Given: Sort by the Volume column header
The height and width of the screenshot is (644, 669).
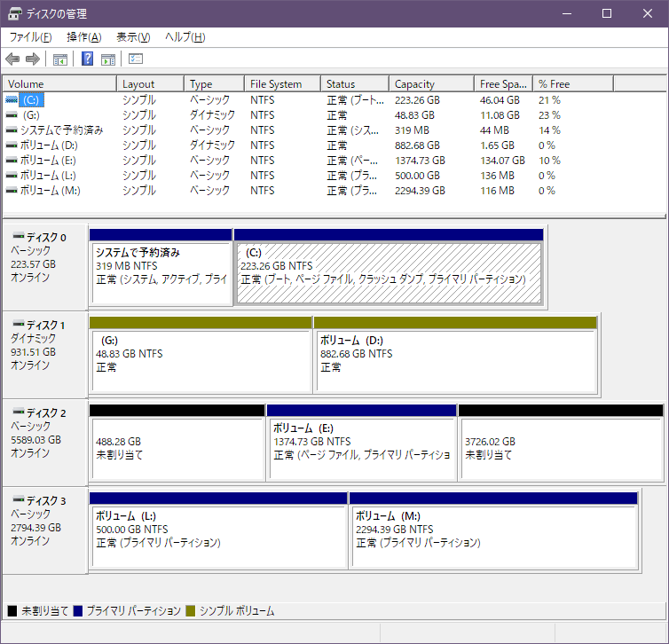Looking at the screenshot, I should tap(59, 84).
